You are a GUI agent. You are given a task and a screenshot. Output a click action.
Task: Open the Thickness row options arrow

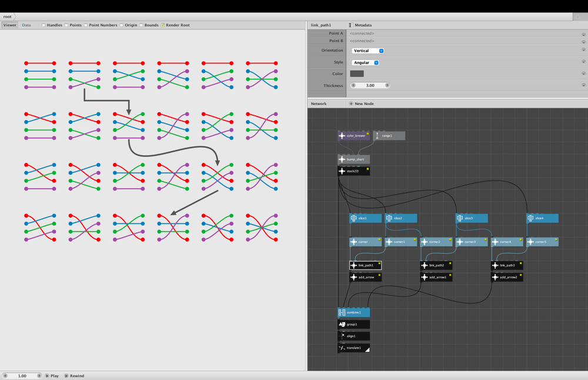583,85
